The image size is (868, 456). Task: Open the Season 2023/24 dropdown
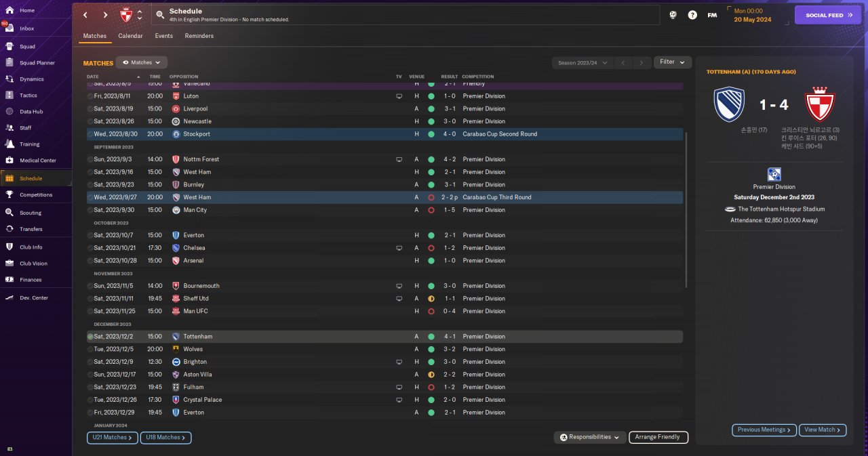point(583,62)
